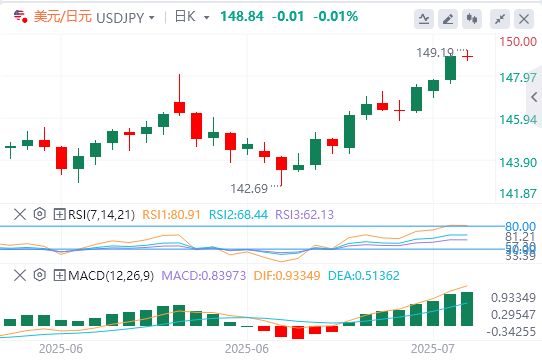
Task: Select the drawing pencil tool
Action: (x=448, y=19)
